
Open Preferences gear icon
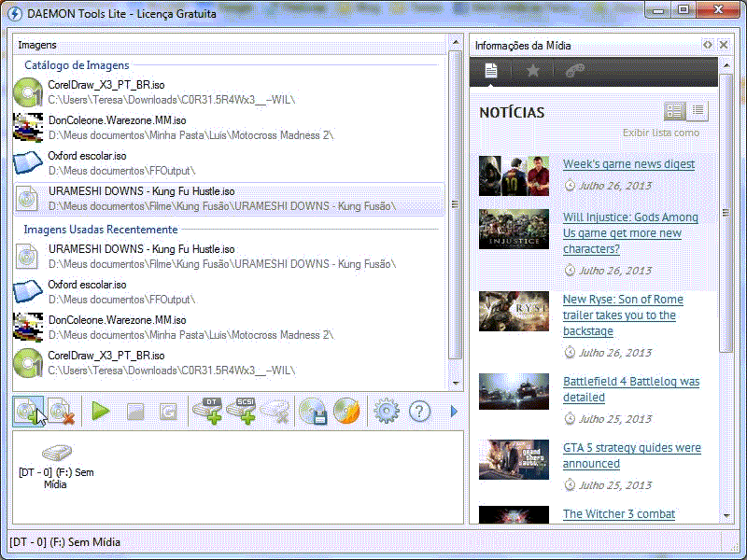click(x=387, y=411)
